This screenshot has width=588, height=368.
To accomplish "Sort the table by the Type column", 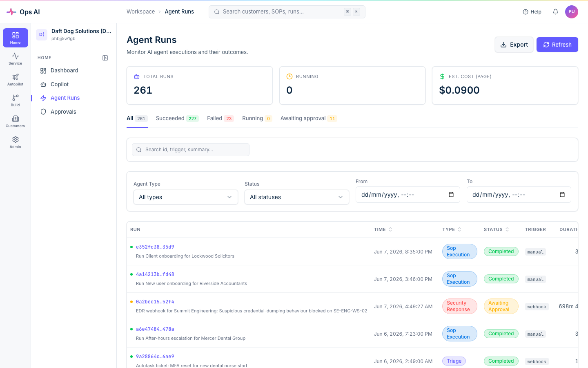I will [452, 230].
